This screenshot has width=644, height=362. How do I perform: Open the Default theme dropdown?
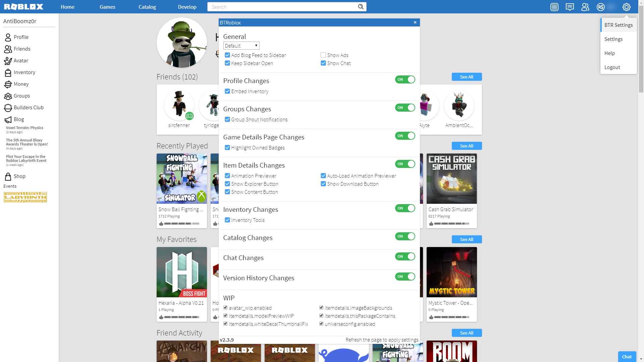click(240, 46)
